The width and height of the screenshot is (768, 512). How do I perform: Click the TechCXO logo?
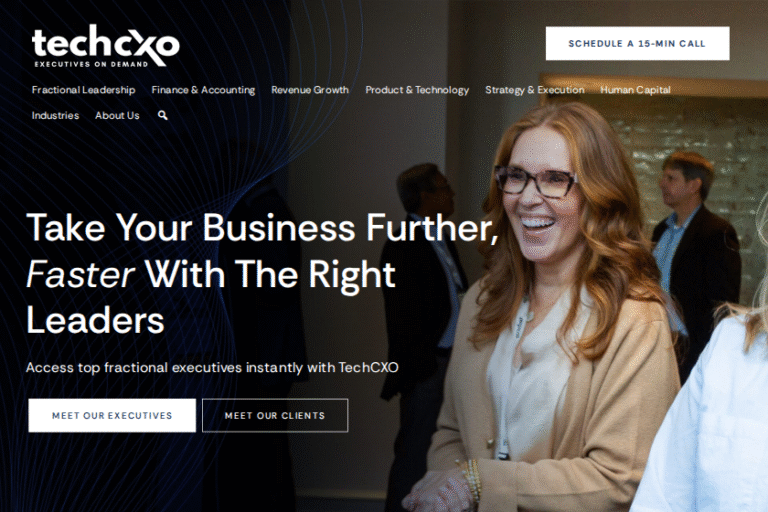click(x=105, y=46)
